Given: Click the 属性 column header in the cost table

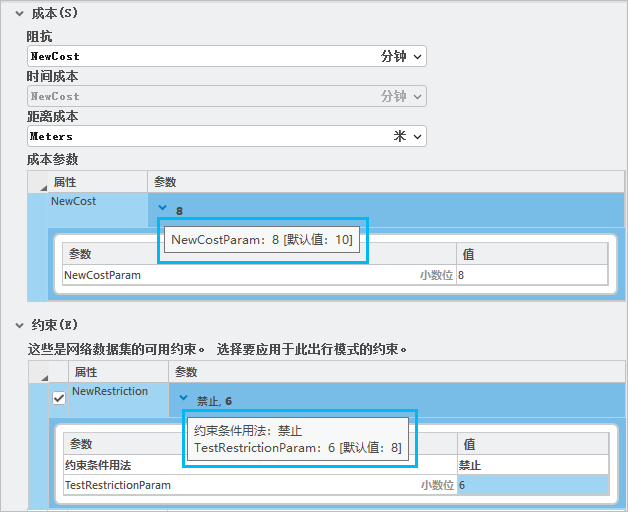Looking at the screenshot, I should pos(97,182).
